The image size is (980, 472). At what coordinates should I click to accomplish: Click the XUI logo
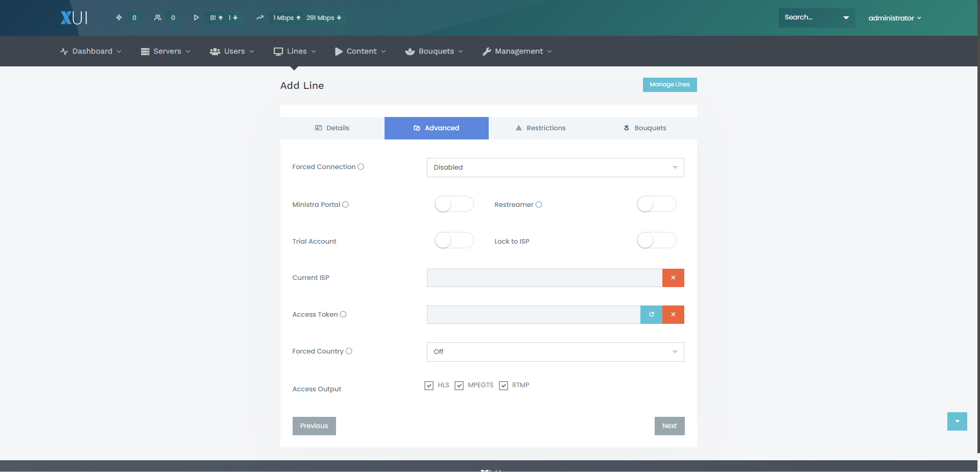(x=74, y=18)
